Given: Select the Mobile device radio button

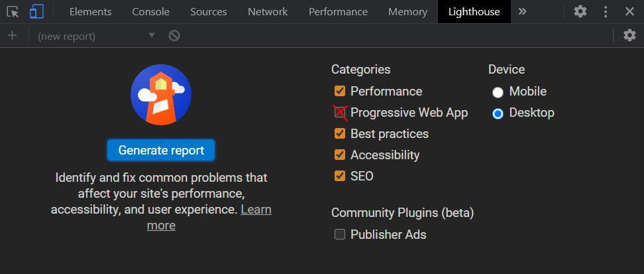Looking at the screenshot, I should pos(498,92).
